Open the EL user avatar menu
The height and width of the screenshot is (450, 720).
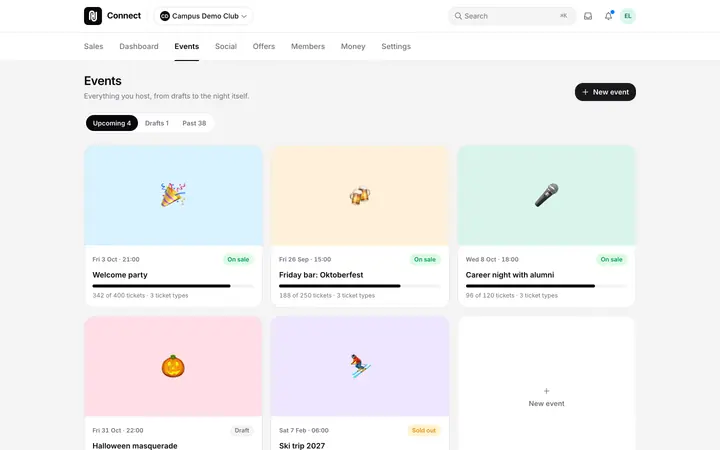(x=628, y=16)
